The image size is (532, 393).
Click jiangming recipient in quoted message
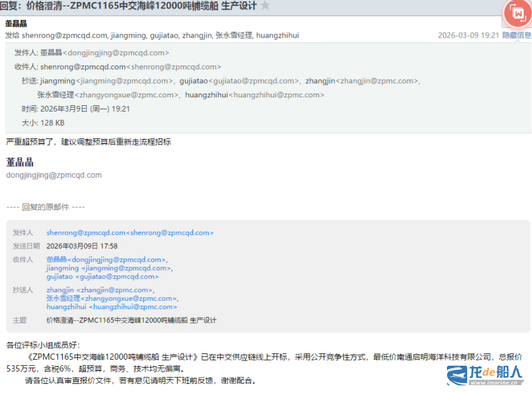point(108,268)
